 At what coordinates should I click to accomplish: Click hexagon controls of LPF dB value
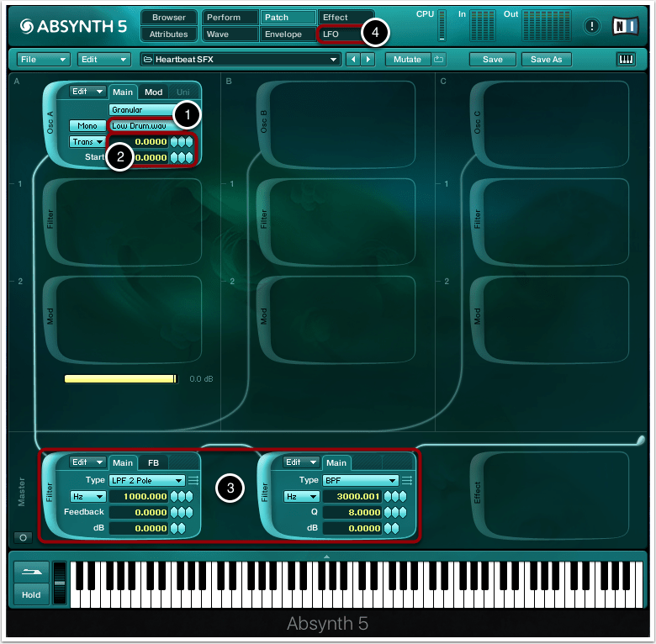pyautogui.click(x=177, y=528)
